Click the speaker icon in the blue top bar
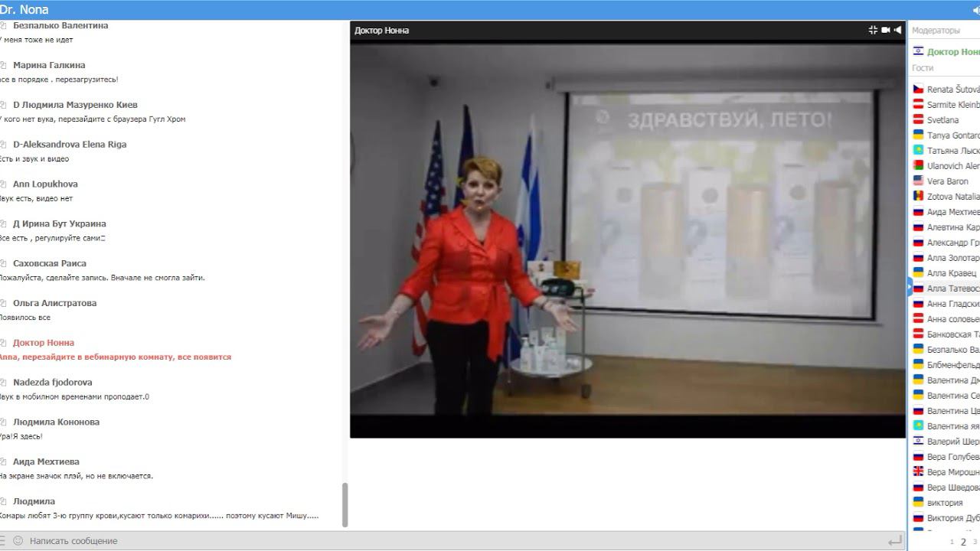Screen dimensions: 980x551 pyautogui.click(x=976, y=10)
